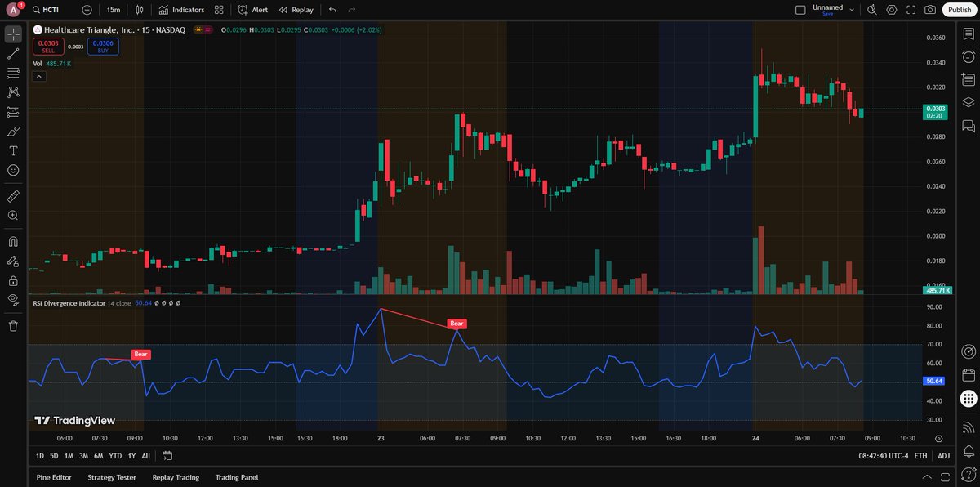The width and height of the screenshot is (980, 487).
Task: Select the 1M date range
Action: click(x=69, y=456)
